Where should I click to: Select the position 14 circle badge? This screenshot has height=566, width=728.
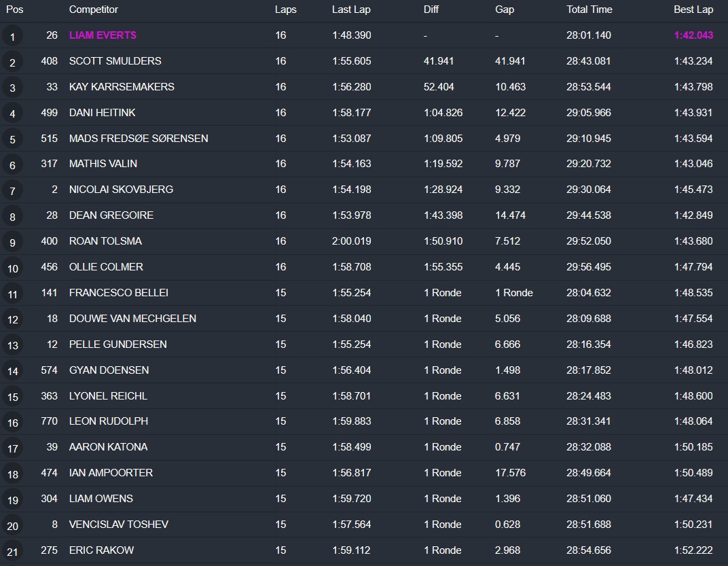pyautogui.click(x=12, y=371)
